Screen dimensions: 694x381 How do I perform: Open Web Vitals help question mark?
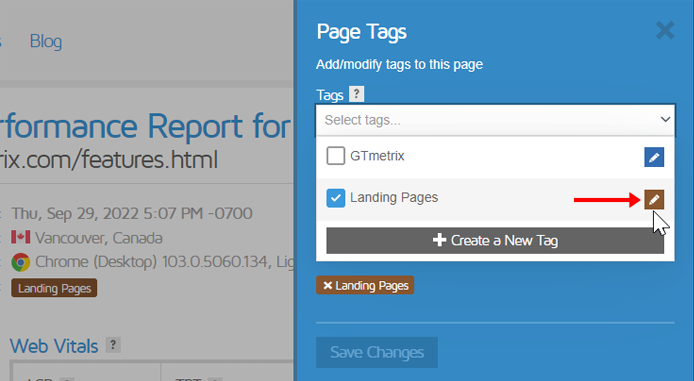[113, 345]
